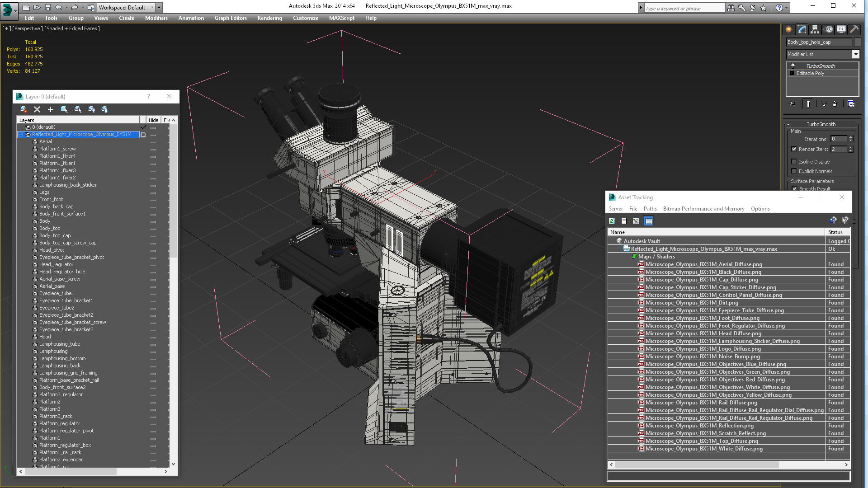
Task: Toggle the box next to Reflected_Light_Microscope layer
Action: tap(143, 135)
